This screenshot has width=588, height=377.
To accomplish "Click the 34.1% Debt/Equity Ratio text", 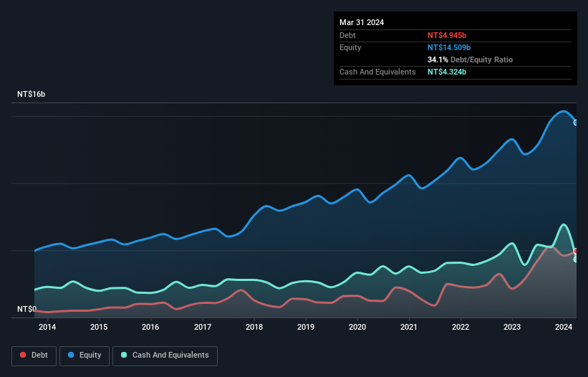I will coord(470,59).
